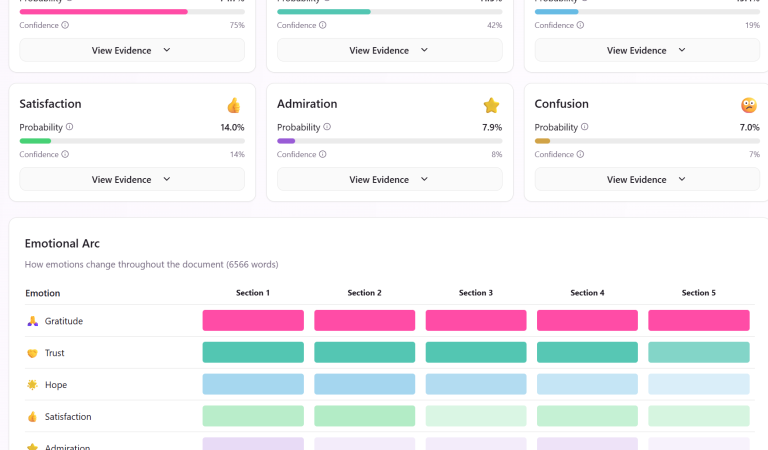Click the Trust row label
This screenshot has width=768, height=450.
(54, 353)
